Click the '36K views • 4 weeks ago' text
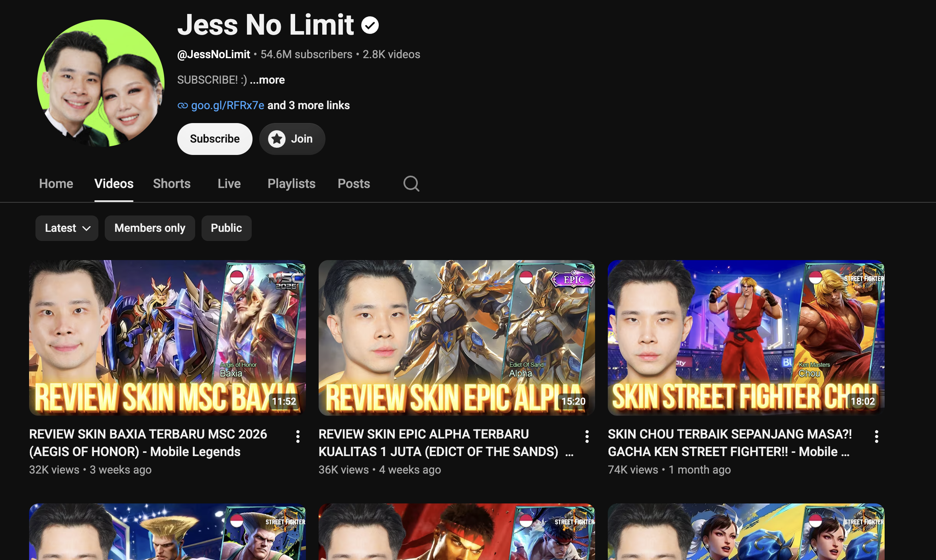The image size is (936, 560). (x=380, y=470)
